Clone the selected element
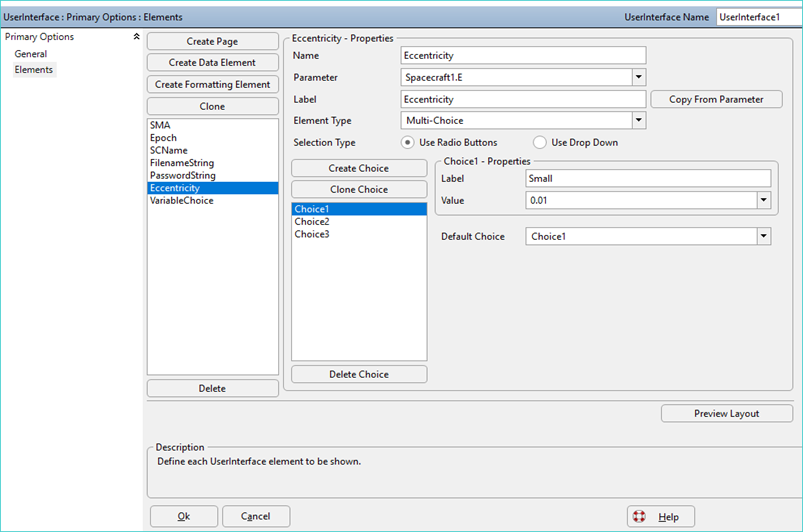 pos(213,107)
